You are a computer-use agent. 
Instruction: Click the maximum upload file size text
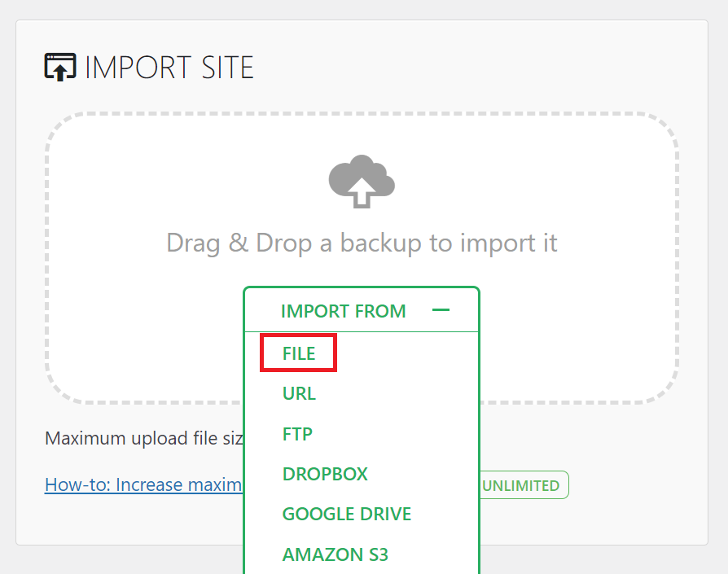click(143, 438)
